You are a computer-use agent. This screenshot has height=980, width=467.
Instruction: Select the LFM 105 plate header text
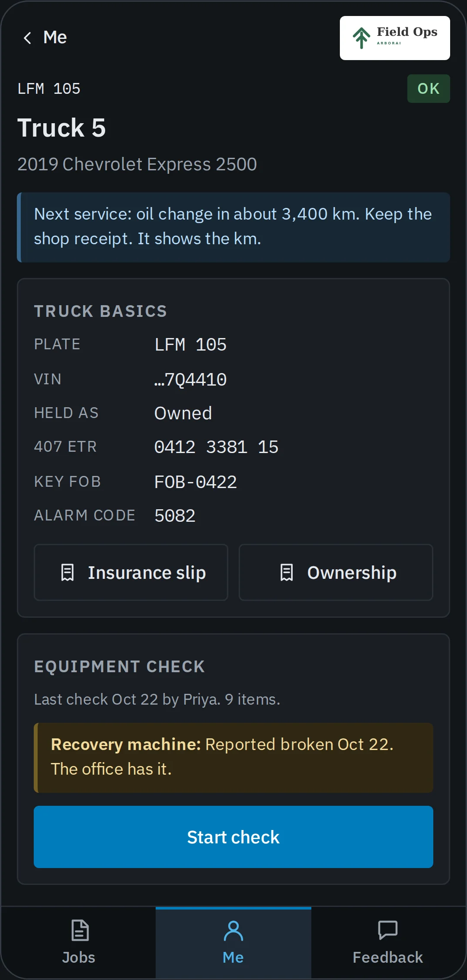point(49,89)
